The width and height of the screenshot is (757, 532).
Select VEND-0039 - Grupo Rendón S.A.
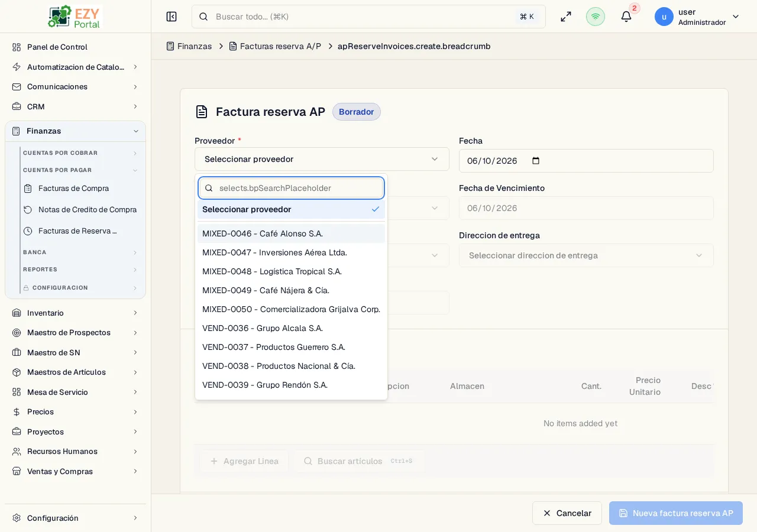[291, 385]
